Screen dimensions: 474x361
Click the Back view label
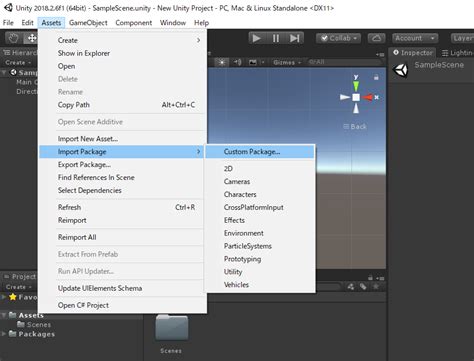pyautogui.click(x=355, y=127)
